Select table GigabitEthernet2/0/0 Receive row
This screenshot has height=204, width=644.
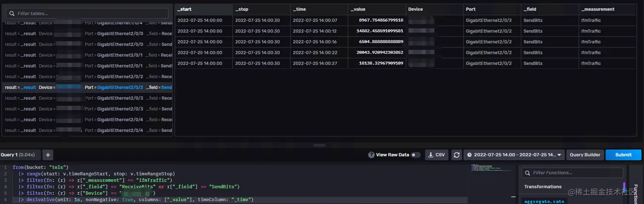click(x=87, y=34)
